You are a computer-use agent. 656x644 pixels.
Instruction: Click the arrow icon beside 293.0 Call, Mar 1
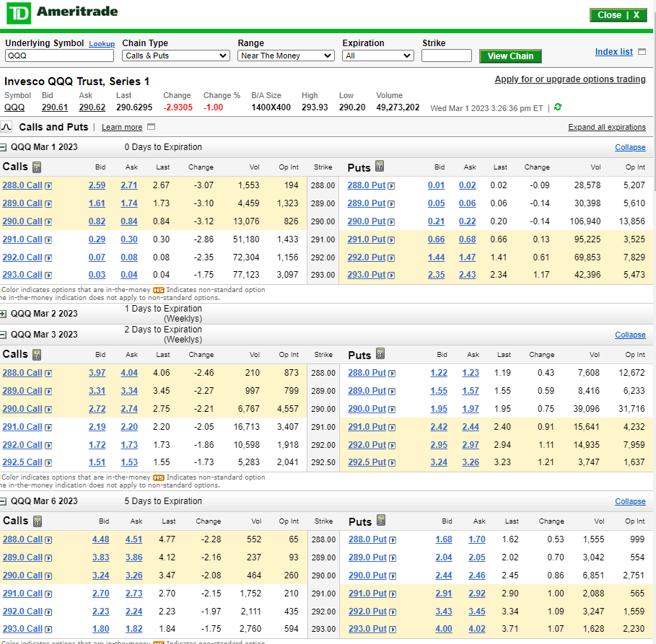[x=48, y=275]
